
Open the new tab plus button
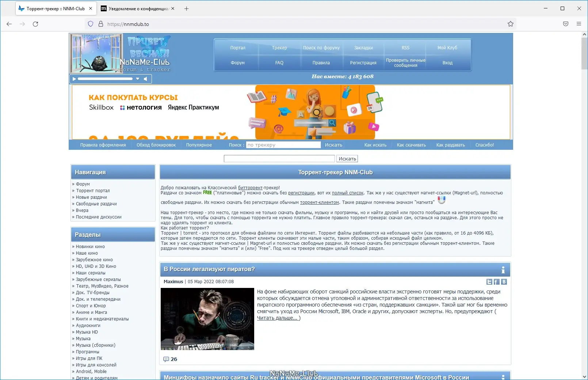click(x=187, y=8)
